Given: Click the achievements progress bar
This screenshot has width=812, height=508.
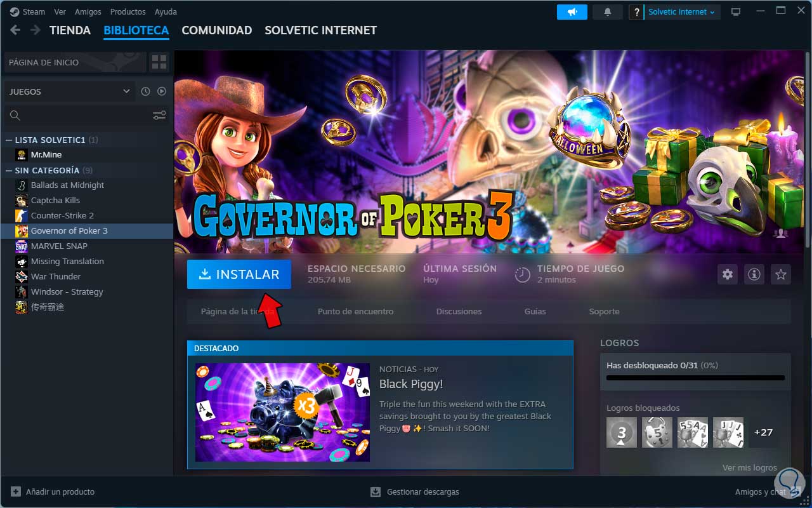Looking at the screenshot, I should coord(695,378).
